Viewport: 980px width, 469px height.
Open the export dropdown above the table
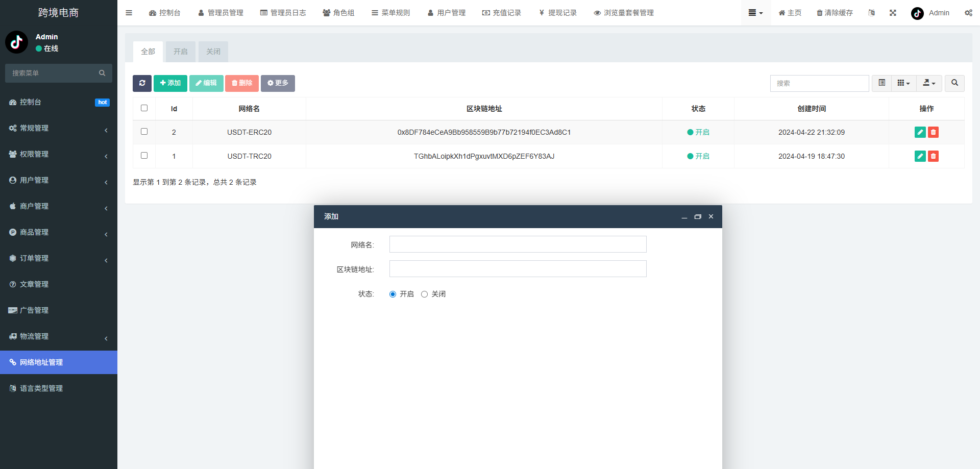coord(929,83)
